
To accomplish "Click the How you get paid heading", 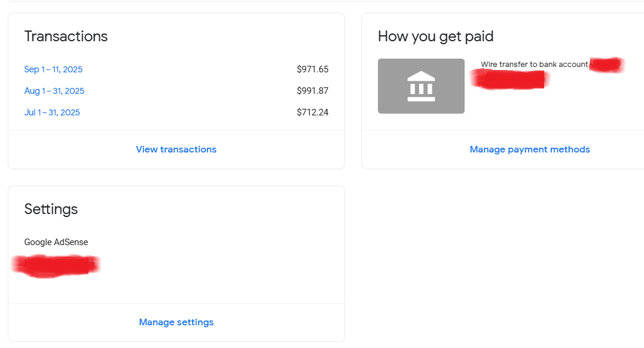I will click(435, 36).
